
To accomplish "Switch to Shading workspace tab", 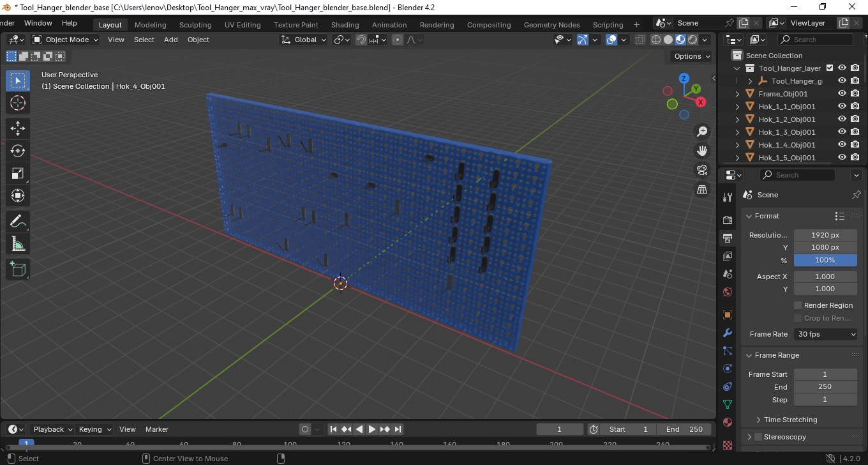I will pyautogui.click(x=345, y=25).
